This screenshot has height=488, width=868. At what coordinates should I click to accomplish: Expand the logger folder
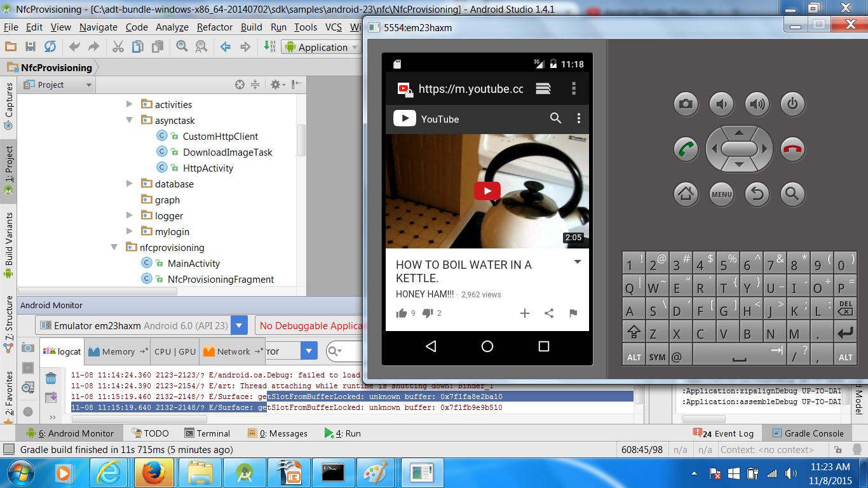click(x=129, y=215)
